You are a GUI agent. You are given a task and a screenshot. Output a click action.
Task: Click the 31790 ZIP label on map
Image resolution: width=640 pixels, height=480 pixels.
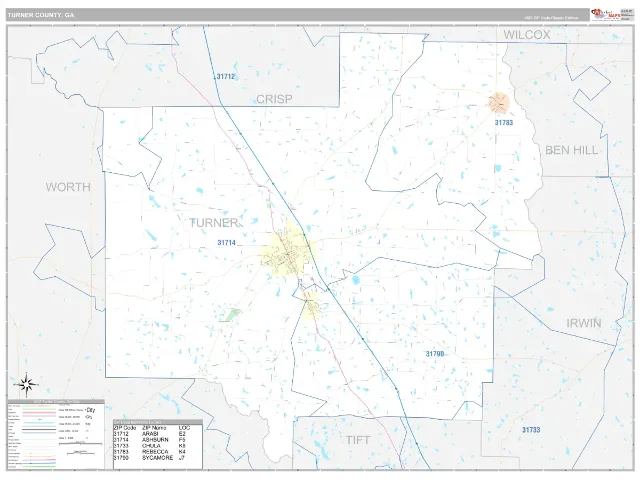(435, 353)
